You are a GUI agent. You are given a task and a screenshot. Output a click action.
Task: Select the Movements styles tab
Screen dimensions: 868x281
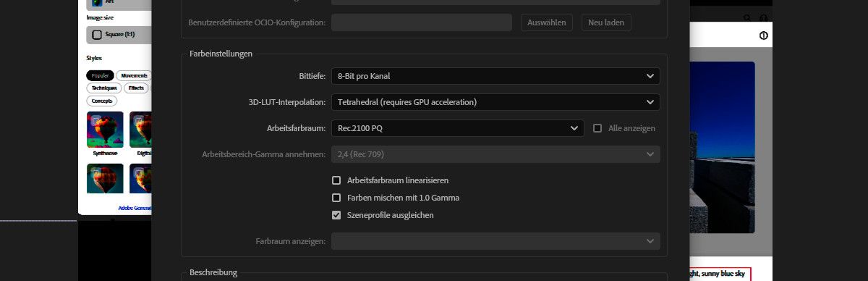tap(134, 75)
